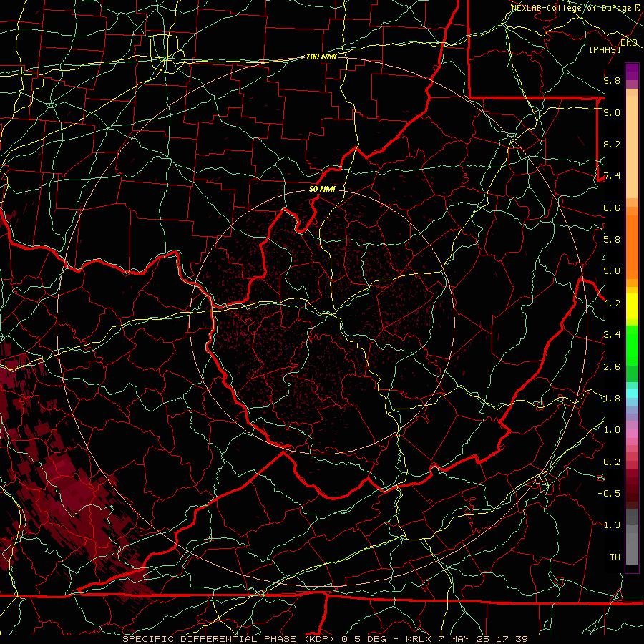Click the 0.5 DEG elevation text
This screenshot has height=644, width=644.
coord(364,639)
